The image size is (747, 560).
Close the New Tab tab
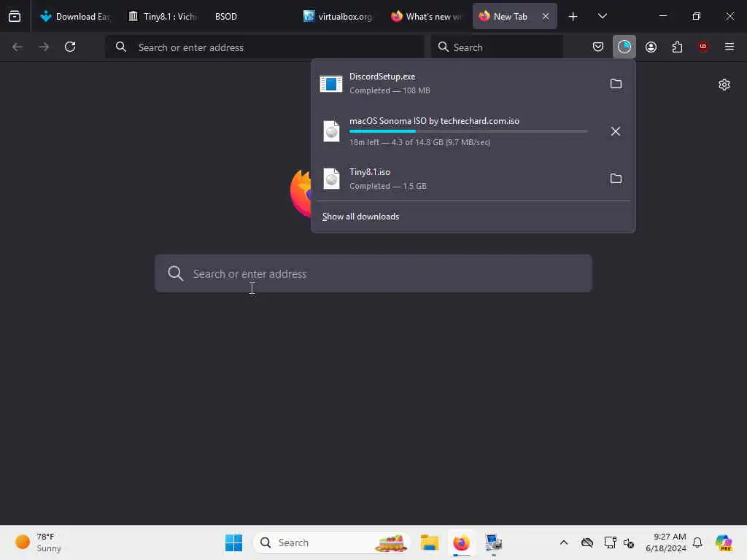[x=546, y=16]
